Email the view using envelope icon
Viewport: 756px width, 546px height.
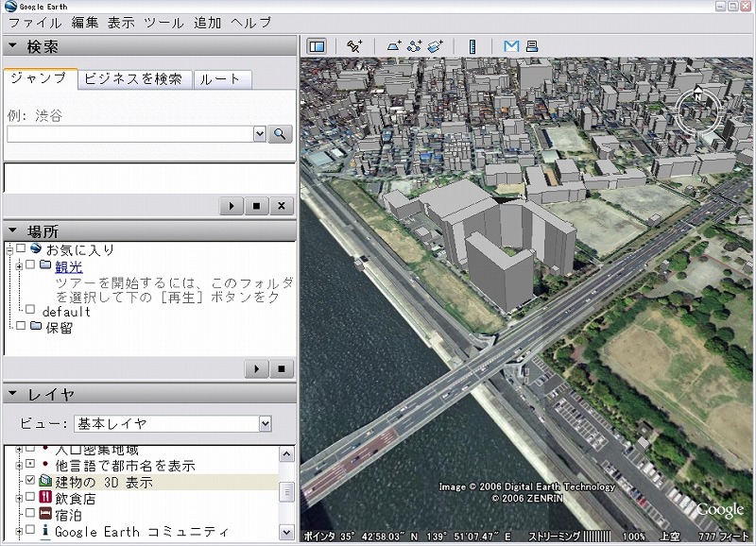511,46
